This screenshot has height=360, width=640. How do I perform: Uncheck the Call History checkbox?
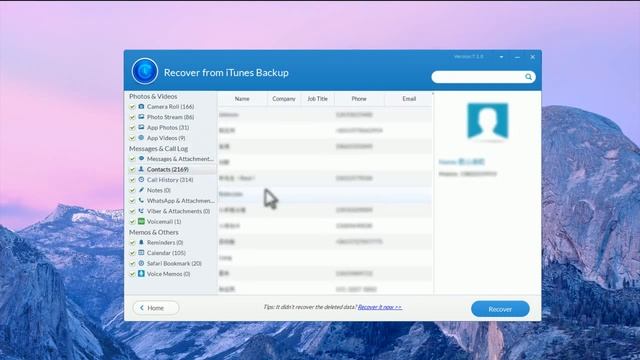[x=132, y=180]
